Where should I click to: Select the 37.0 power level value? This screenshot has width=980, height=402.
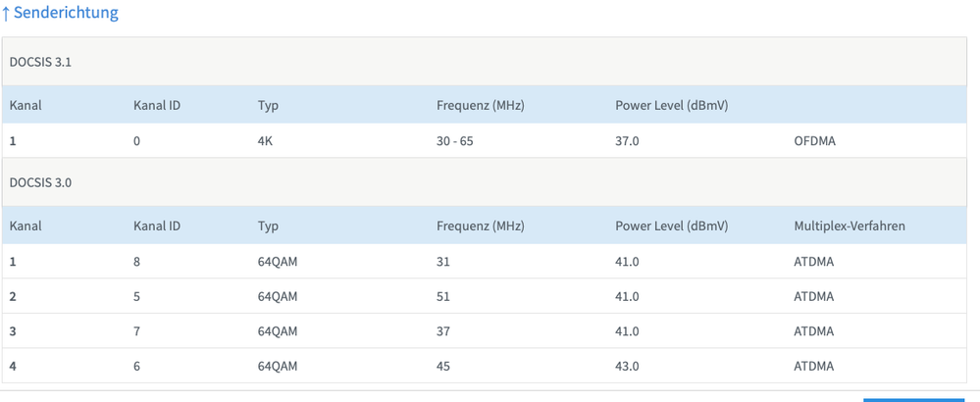coord(627,141)
